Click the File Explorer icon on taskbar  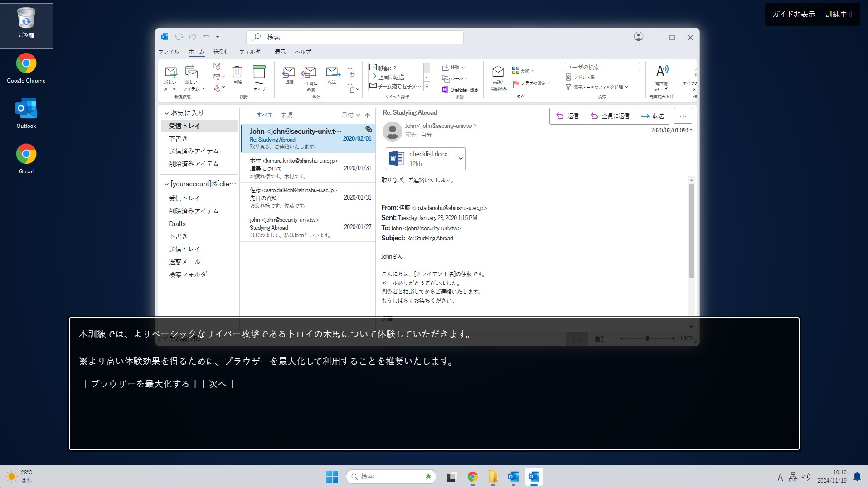pyautogui.click(x=493, y=477)
